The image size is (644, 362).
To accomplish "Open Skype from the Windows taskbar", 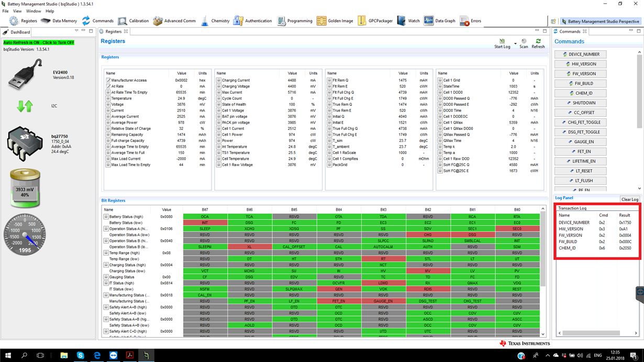I will (x=81, y=355).
